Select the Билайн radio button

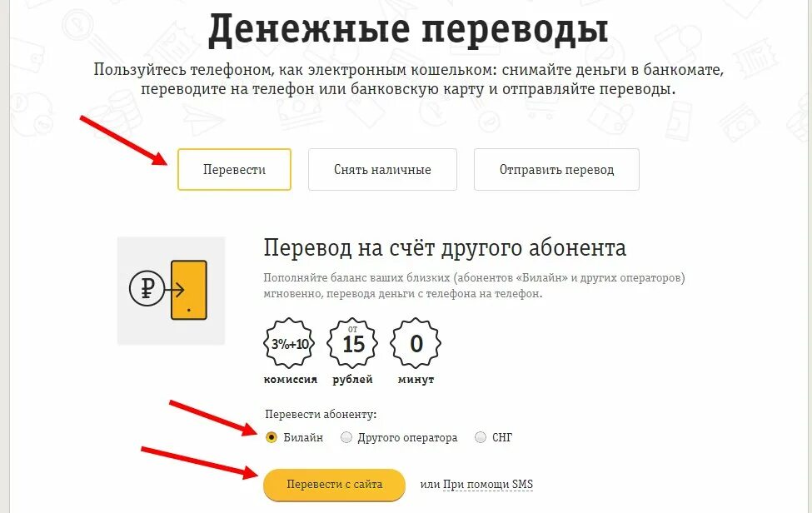271,437
